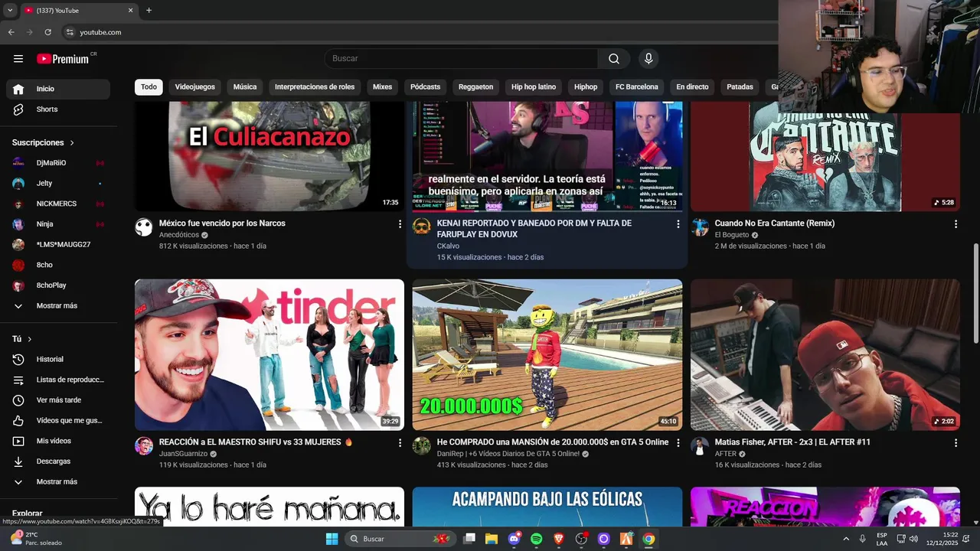Screen dimensions: 980x551
Task: Open Chrome tab search dropdown
Action: (x=10, y=11)
